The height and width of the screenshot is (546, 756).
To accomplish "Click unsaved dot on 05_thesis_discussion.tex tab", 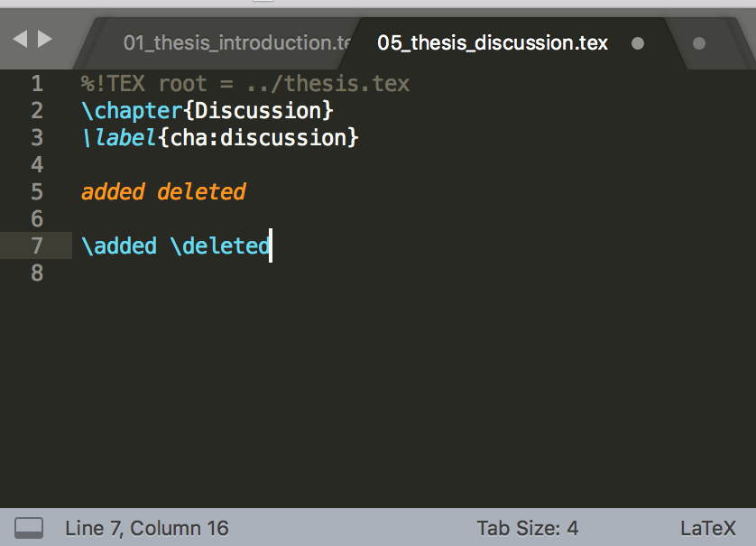I will (x=638, y=43).
